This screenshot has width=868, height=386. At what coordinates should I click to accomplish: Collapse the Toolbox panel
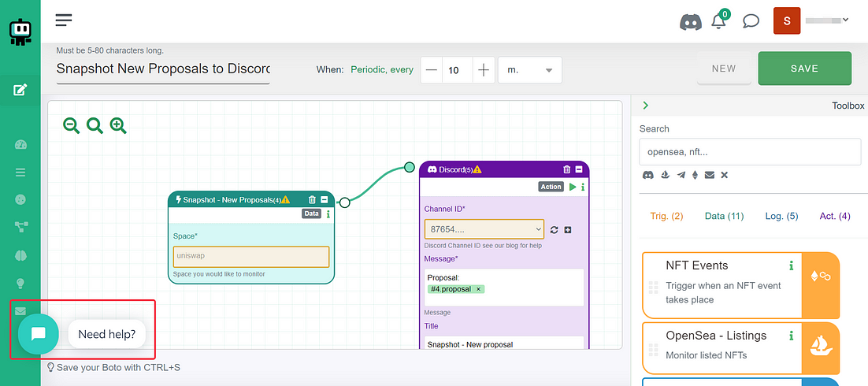(x=645, y=106)
